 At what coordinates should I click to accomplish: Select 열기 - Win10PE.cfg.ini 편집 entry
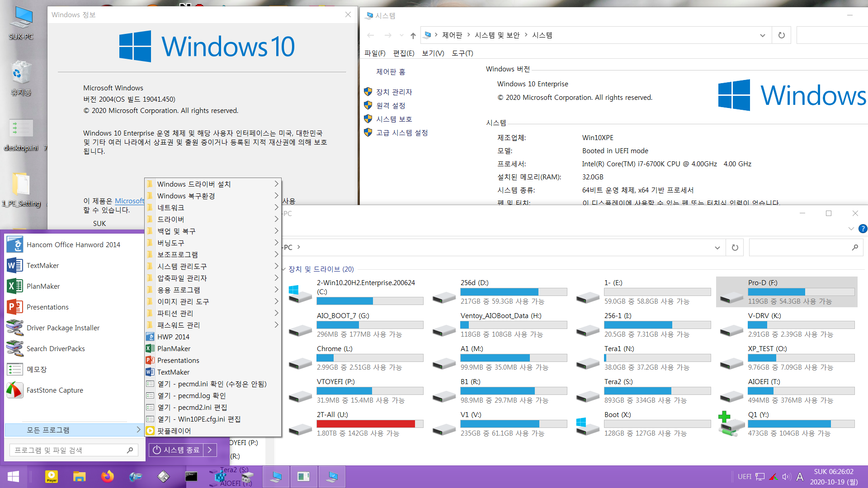pyautogui.click(x=213, y=419)
